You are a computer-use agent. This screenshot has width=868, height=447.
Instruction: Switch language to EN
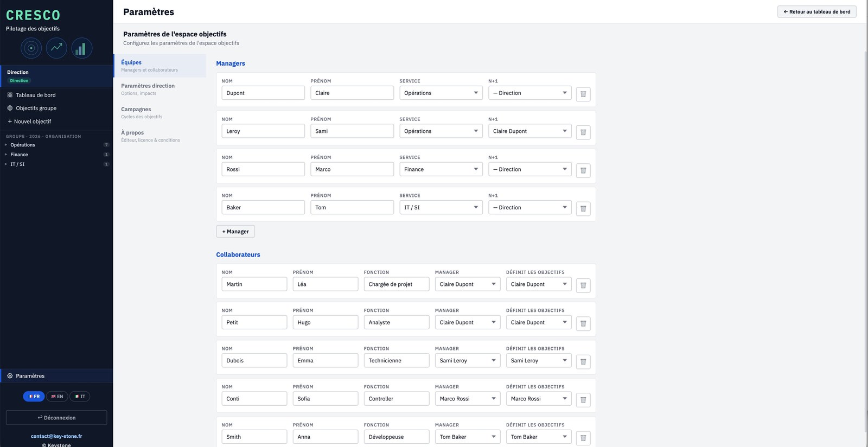57,397
